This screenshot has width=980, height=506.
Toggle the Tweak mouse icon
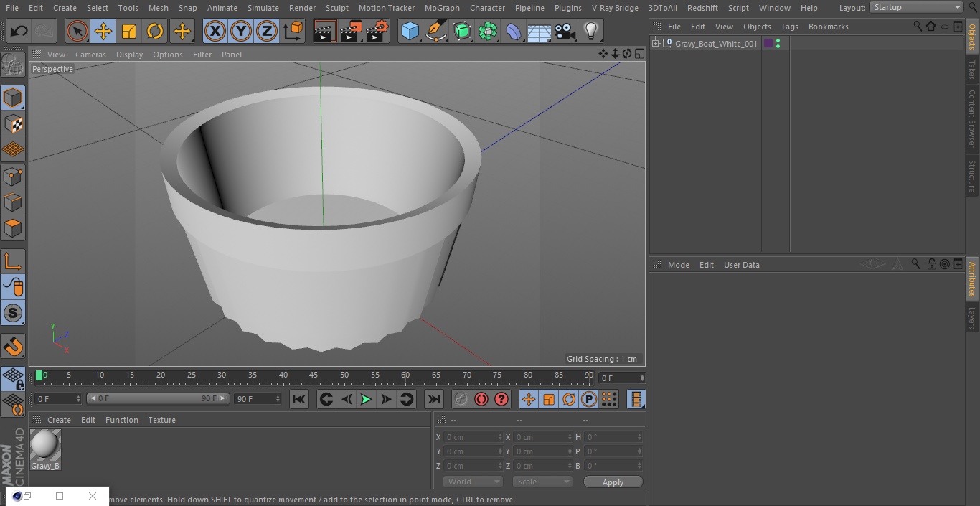13,287
